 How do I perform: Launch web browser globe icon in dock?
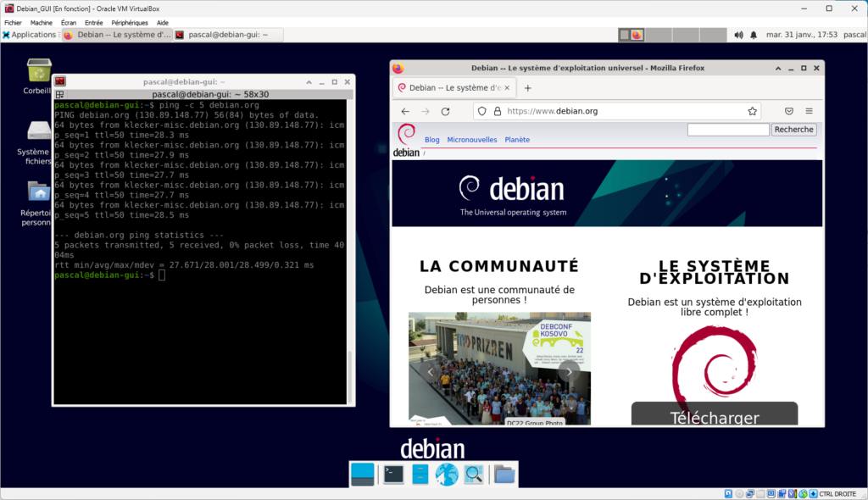point(447,475)
